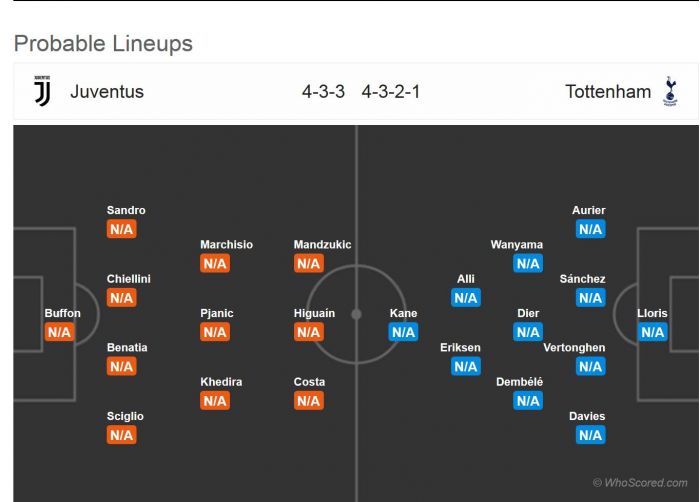Image resolution: width=700 pixels, height=502 pixels.
Task: Select player name Marchisio
Action: click(x=226, y=245)
